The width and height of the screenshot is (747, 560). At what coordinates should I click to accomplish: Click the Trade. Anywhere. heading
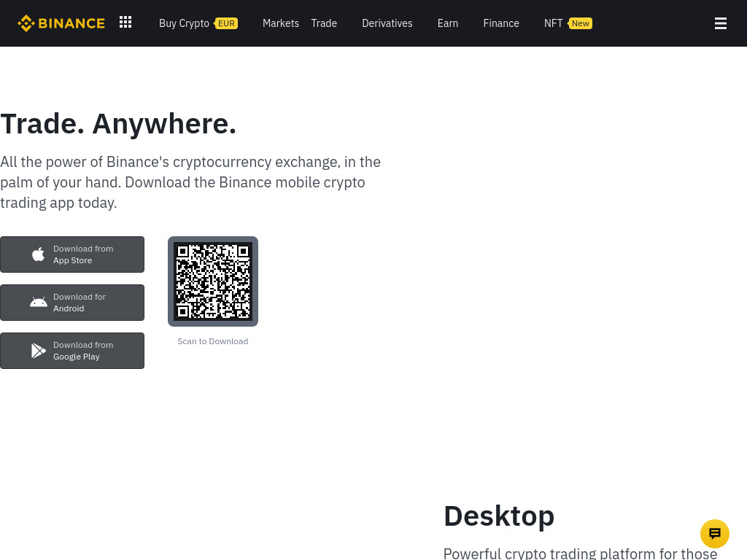pos(118,124)
